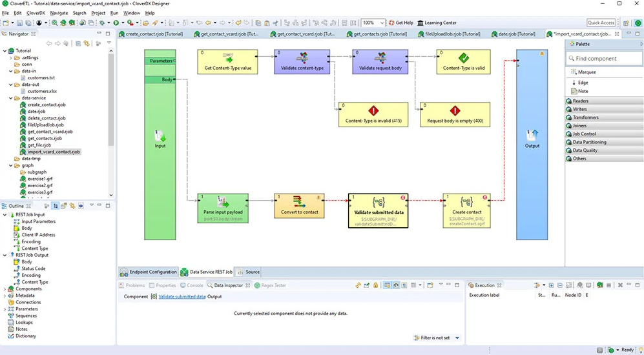Select the Content-Type is invalid (415) component
This screenshot has height=355, width=644.
(373, 114)
